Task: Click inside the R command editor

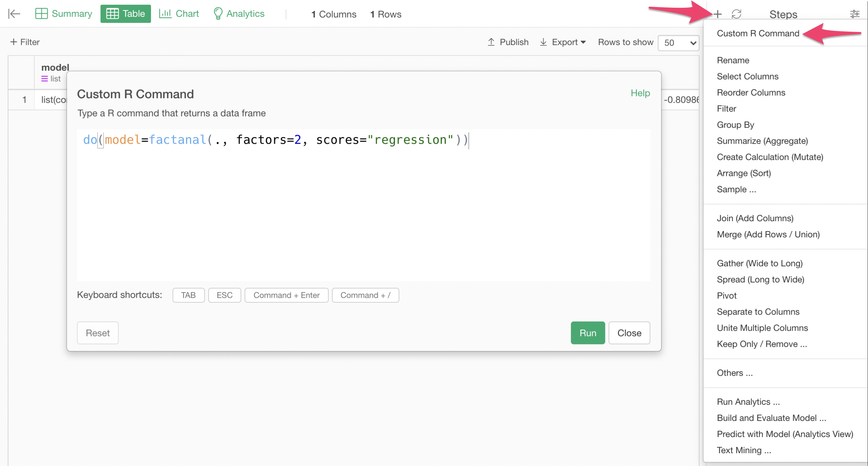Action: (x=363, y=205)
